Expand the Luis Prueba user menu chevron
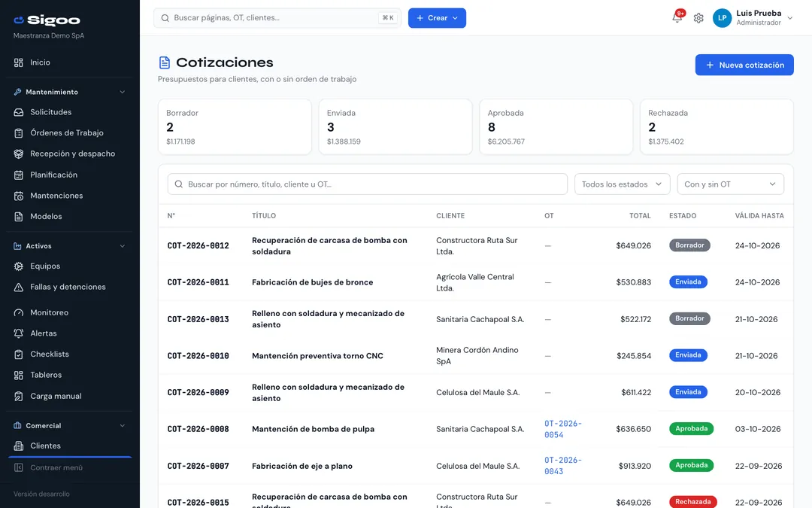 (x=789, y=18)
